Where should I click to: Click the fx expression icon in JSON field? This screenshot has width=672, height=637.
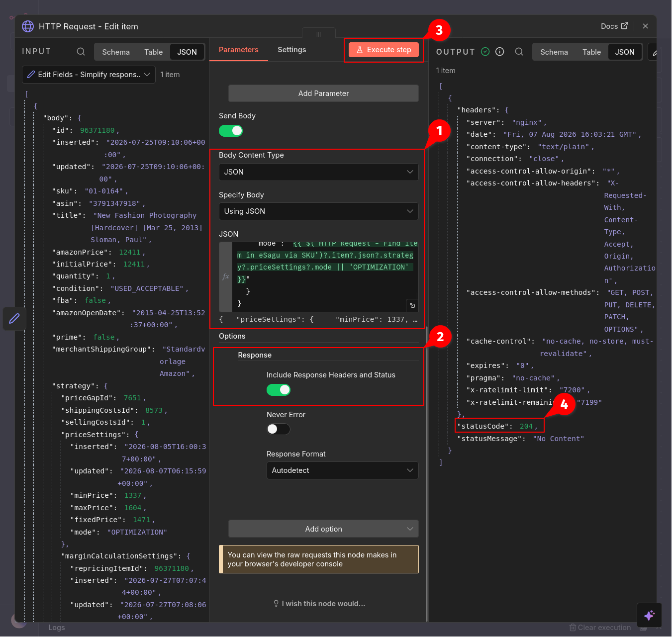point(225,277)
